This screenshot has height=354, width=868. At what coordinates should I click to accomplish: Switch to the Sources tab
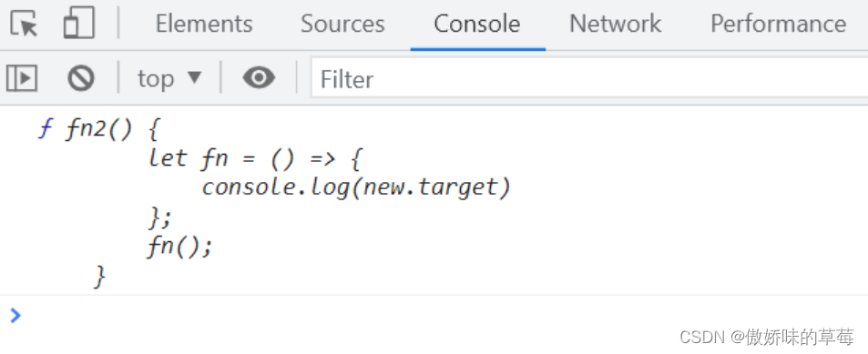coord(342,24)
